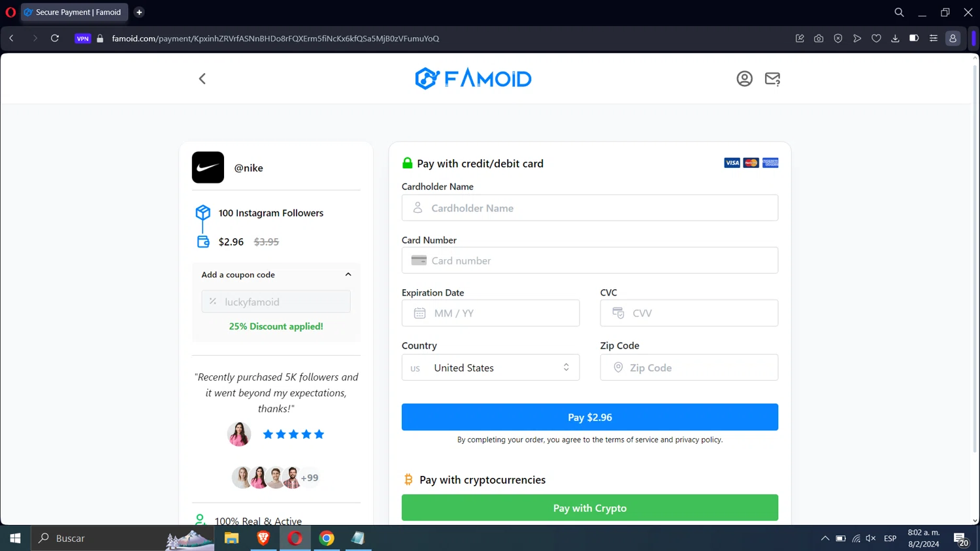
Task: Open a new tab with plus button
Action: tap(139, 12)
